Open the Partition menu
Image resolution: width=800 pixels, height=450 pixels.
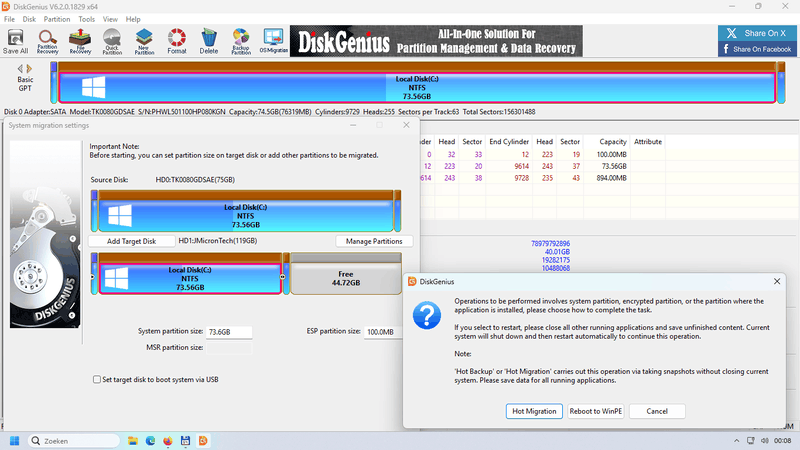pyautogui.click(x=57, y=19)
